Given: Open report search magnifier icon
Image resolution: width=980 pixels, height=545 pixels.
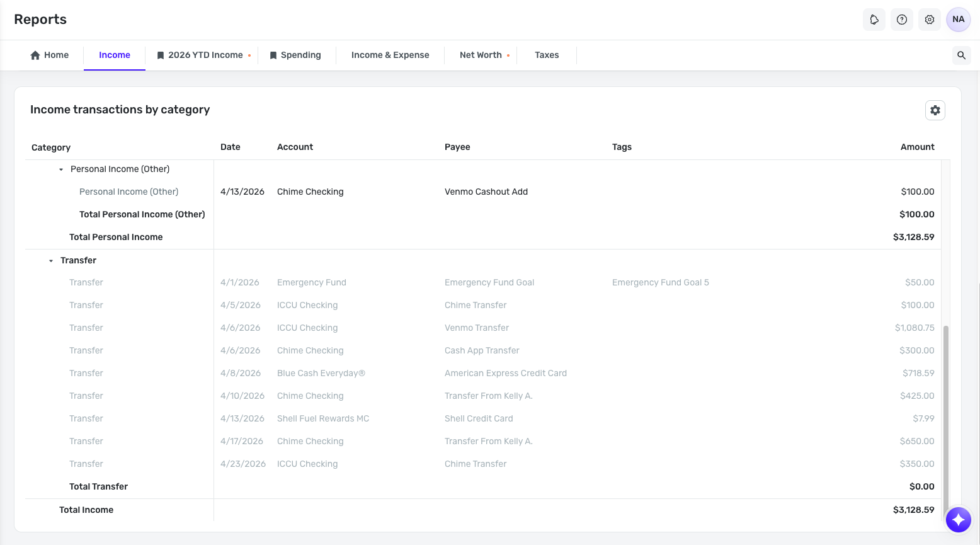Looking at the screenshot, I should click(961, 55).
